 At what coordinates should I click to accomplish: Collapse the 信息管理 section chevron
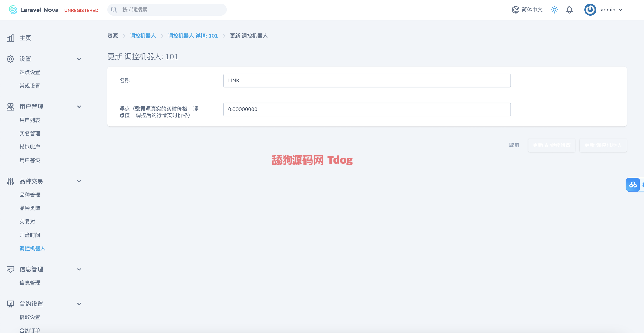click(x=79, y=270)
